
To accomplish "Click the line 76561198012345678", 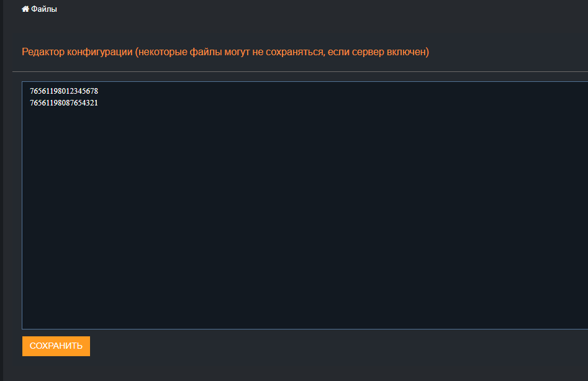I will click(x=64, y=91).
